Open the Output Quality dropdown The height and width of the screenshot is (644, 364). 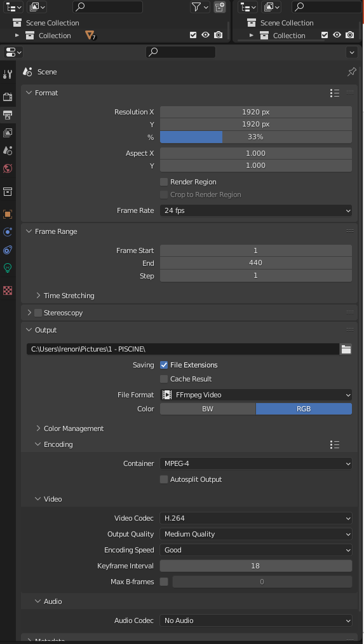pos(255,535)
